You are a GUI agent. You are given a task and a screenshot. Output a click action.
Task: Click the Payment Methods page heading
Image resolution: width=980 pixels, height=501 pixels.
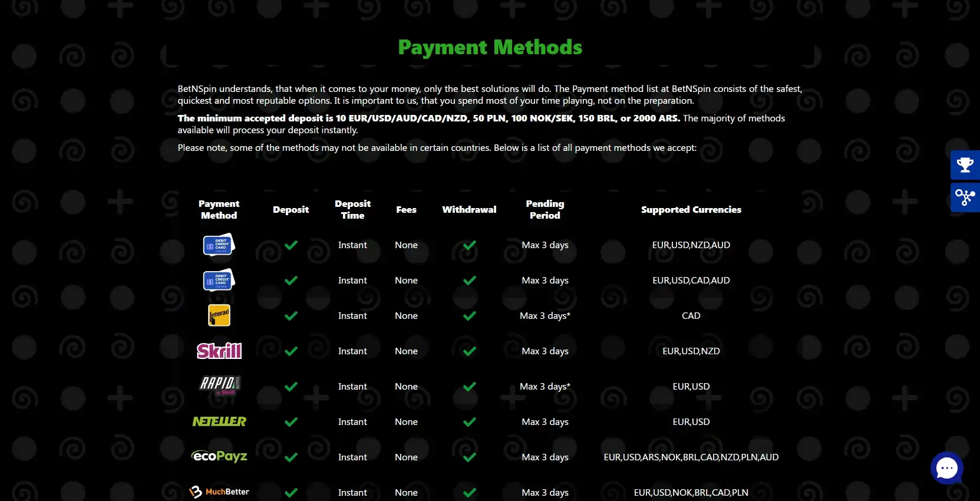490,47
